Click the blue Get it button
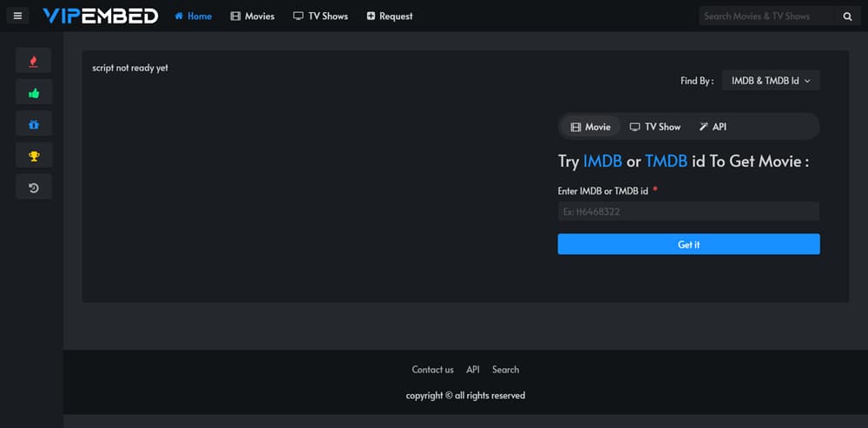 tap(688, 244)
